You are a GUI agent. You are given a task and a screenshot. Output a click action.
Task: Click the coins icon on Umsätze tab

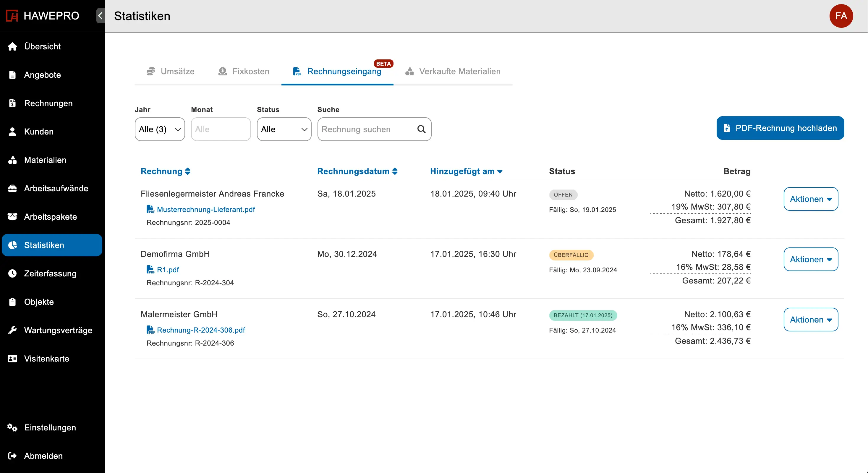click(x=150, y=72)
